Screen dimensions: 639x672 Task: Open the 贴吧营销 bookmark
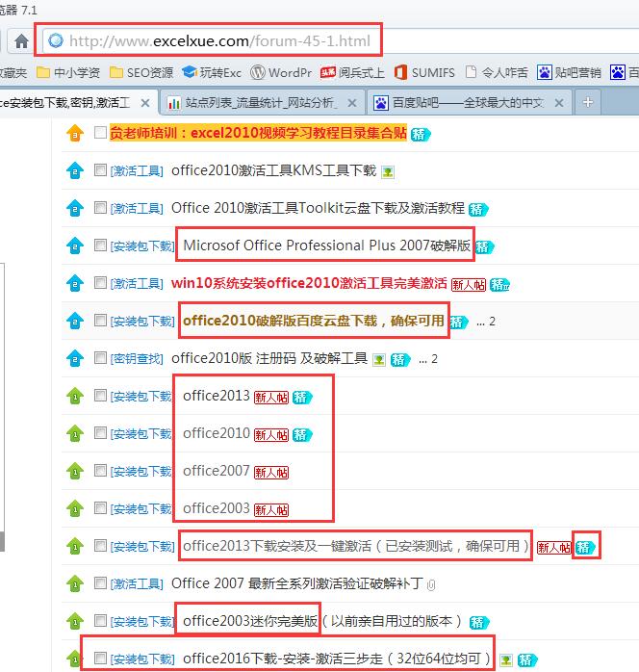(x=569, y=72)
